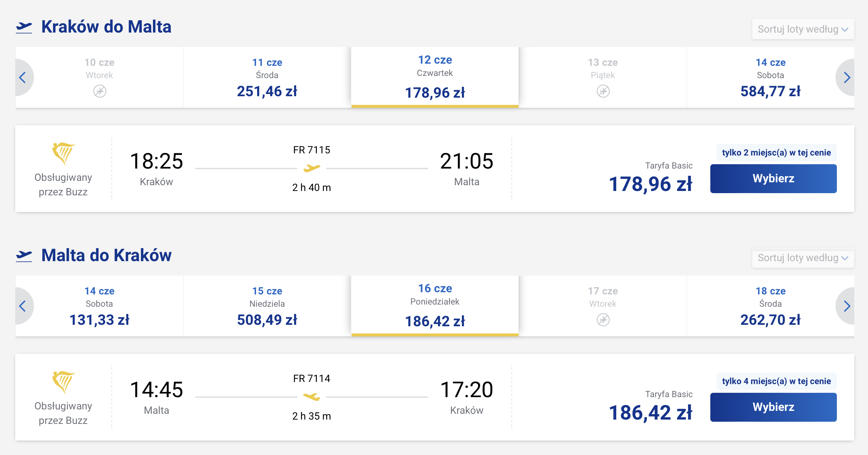This screenshot has width=868, height=455.
Task: Choose Wybierz for the Kraków to Malta flight
Action: [773, 179]
